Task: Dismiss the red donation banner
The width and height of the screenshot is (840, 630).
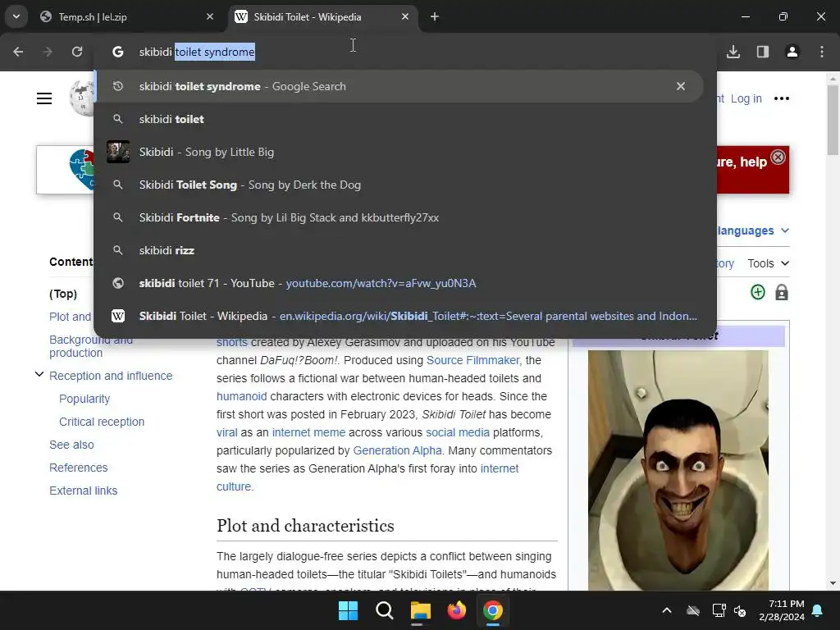Action: (x=778, y=157)
